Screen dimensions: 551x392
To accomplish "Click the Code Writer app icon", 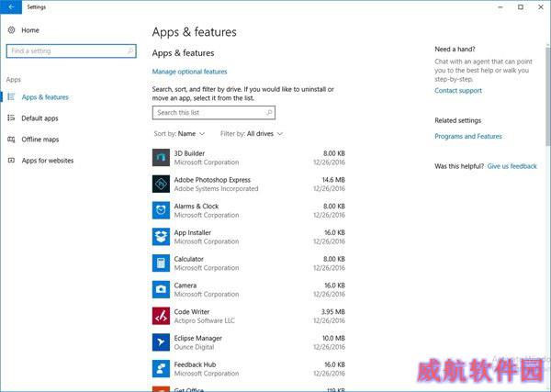I will (161, 316).
